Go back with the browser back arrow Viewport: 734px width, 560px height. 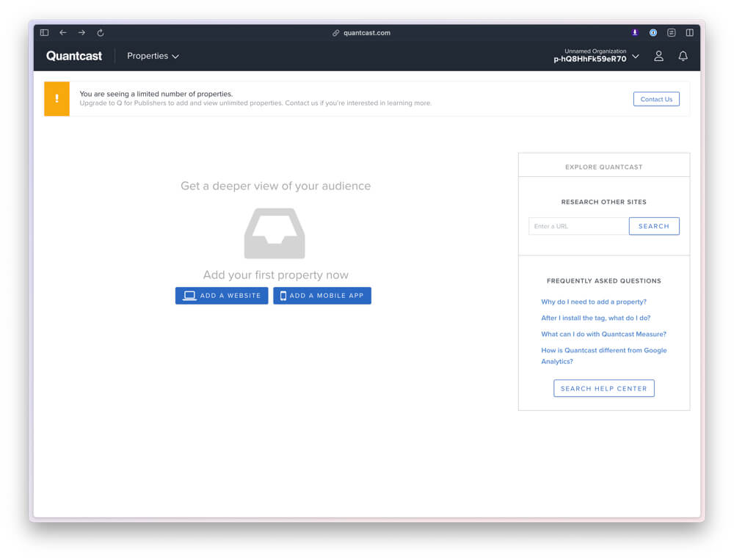pos(63,33)
